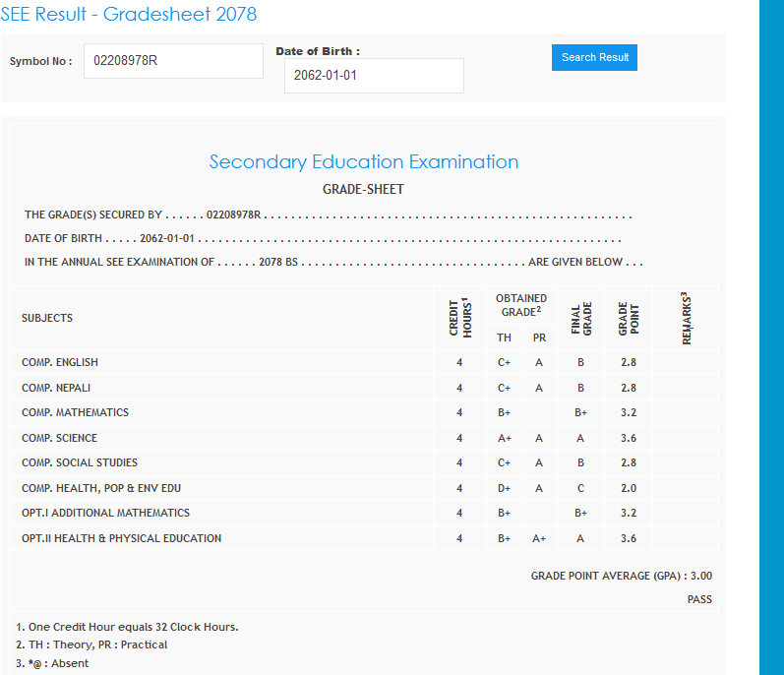Click the FINAL GRADE column header
This screenshot has height=675, width=784.
click(x=580, y=318)
